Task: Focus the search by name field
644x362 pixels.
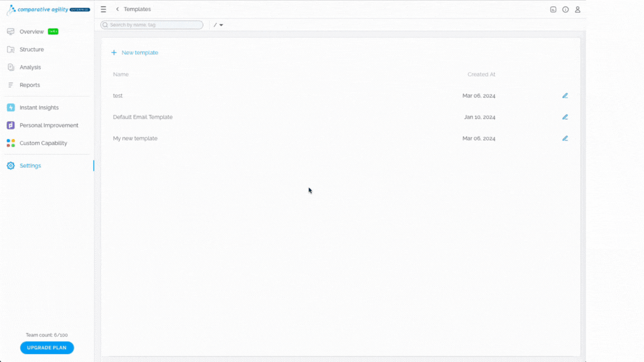Action: coord(152,25)
